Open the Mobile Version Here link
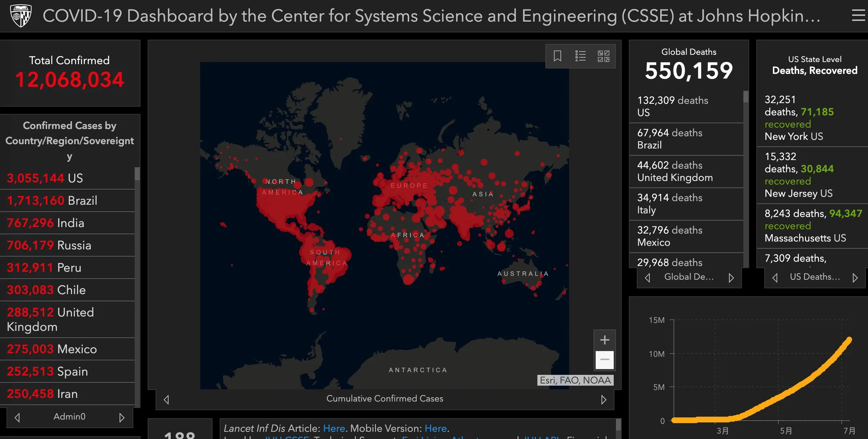 [435, 428]
